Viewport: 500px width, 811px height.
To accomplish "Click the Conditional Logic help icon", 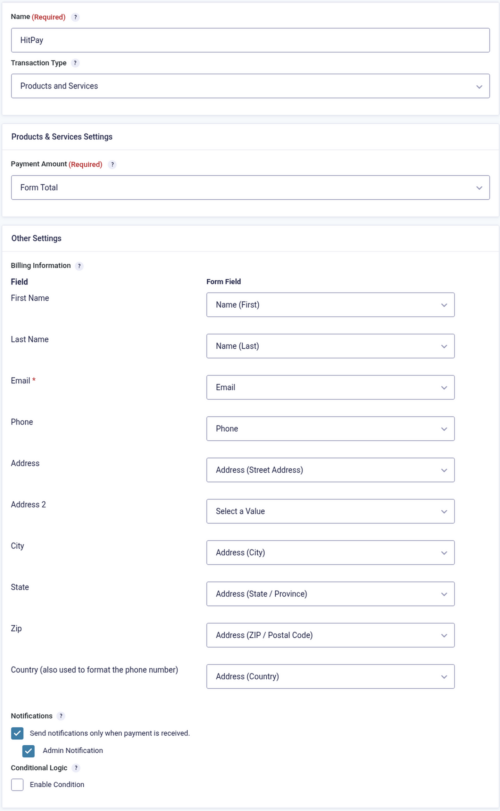I will 76,768.
